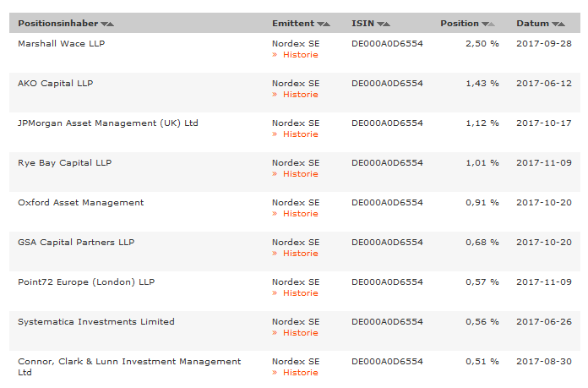The height and width of the screenshot is (388, 588).
Task: Sort ISIN column ascending arrow
Action: pyautogui.click(x=387, y=24)
